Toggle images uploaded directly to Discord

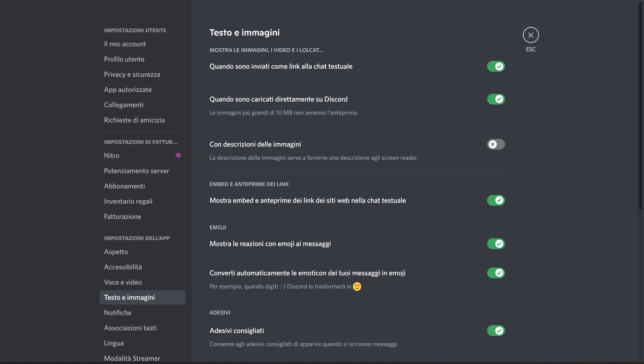pyautogui.click(x=495, y=99)
